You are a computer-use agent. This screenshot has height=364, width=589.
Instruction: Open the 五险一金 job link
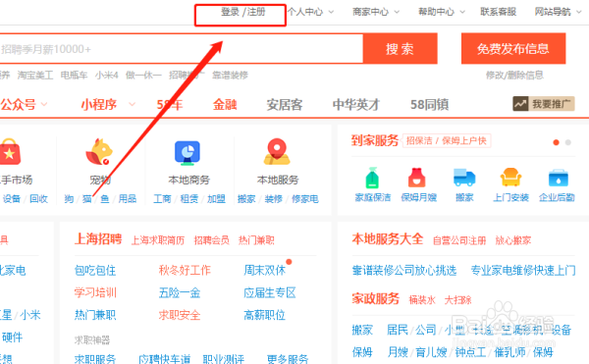[x=180, y=292]
